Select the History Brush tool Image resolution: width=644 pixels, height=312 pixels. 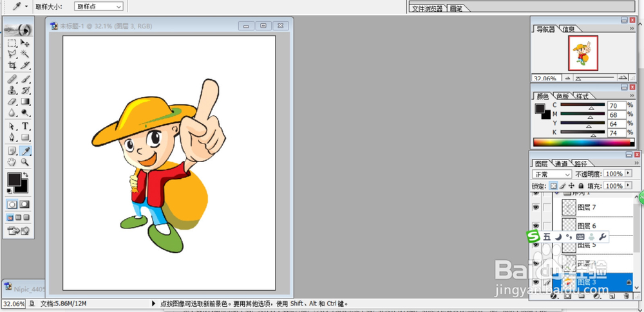(x=25, y=90)
